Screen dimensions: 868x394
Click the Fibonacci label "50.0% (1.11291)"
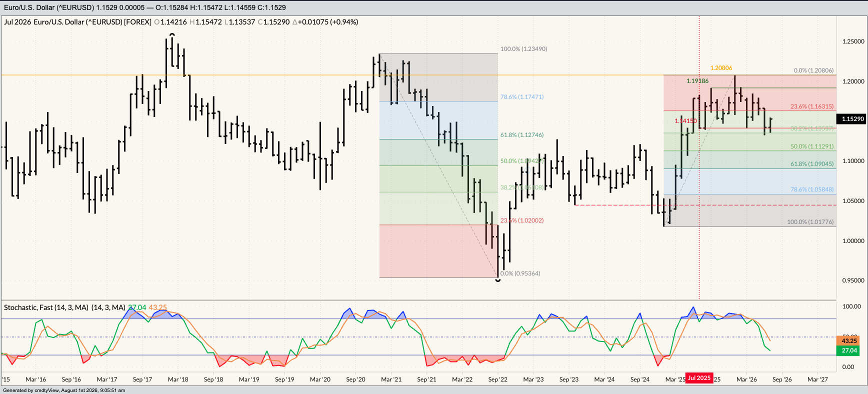tap(812, 146)
